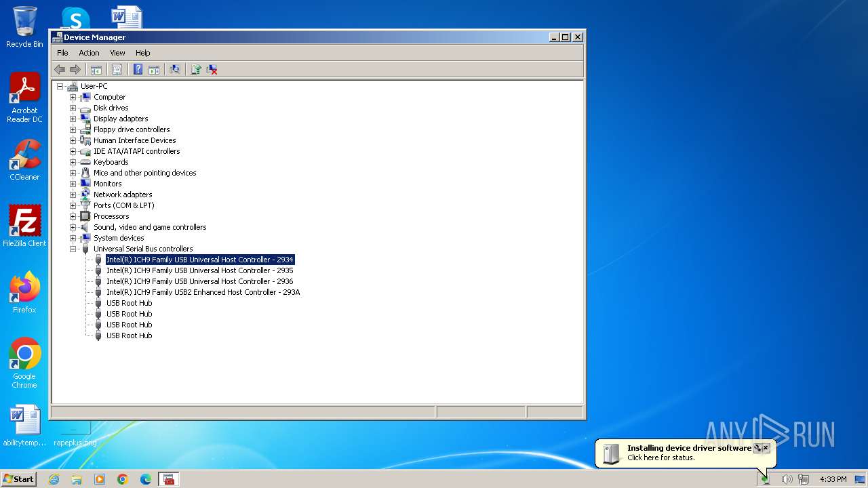The image size is (868, 488).
Task: Maximize the Device Manager window
Action: 566,37
